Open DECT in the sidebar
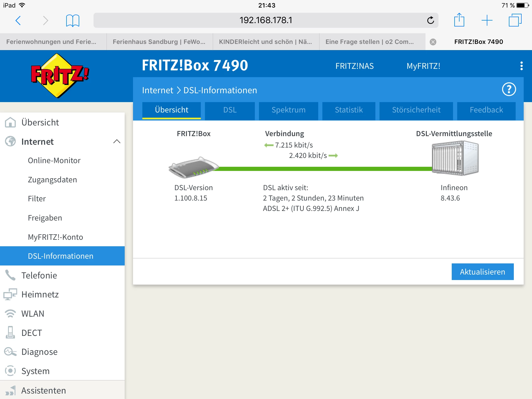Image resolution: width=532 pixels, height=399 pixels. (x=62, y=333)
